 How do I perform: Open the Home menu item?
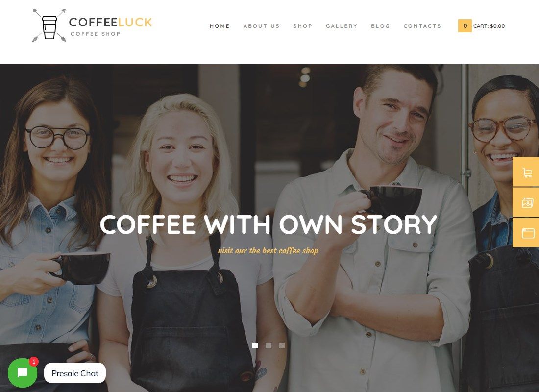coord(220,26)
